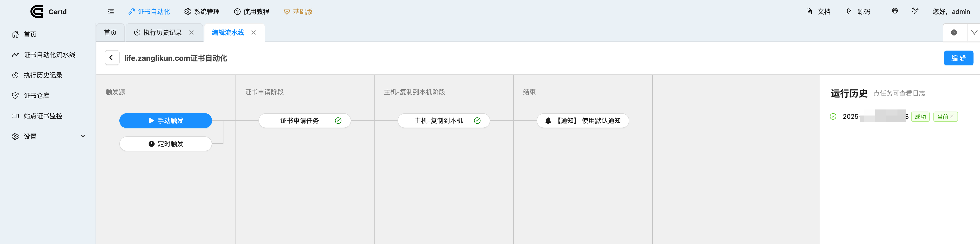Click the blue 编辑 button
This screenshot has height=244, width=980.
point(958,58)
